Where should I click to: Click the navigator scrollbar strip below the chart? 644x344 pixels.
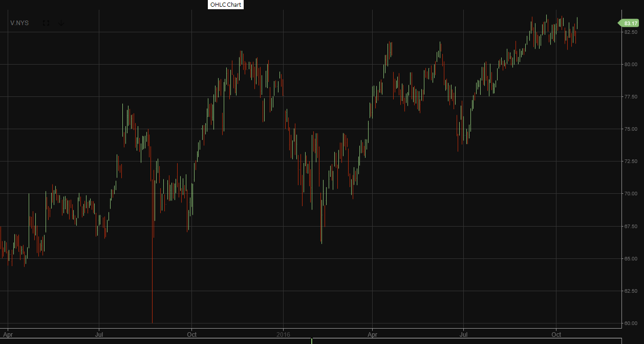pos(311,341)
